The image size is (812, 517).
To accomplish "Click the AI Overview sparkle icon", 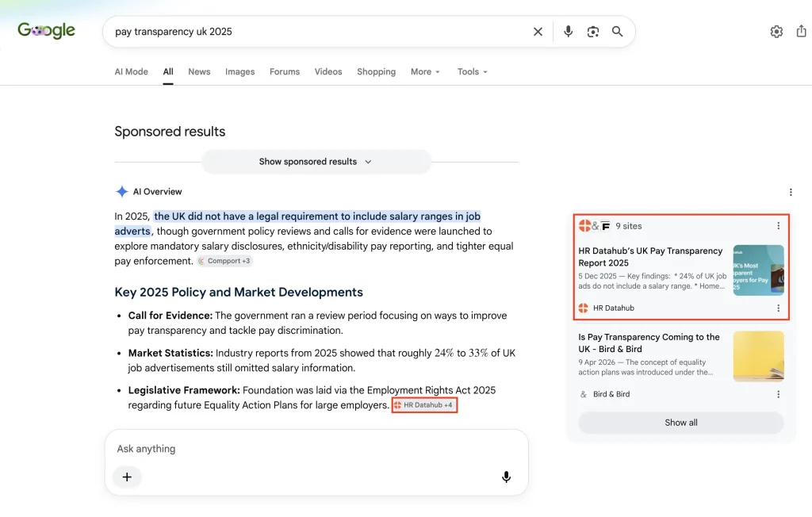I will click(x=121, y=192).
